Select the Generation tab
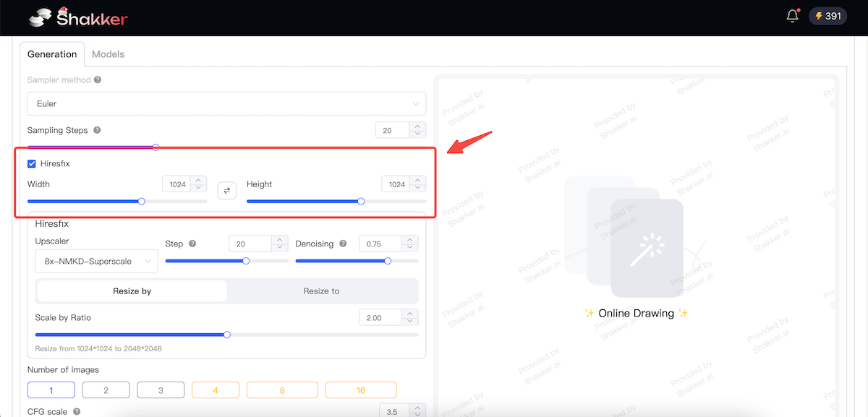This screenshot has height=417, width=868. 52,54
